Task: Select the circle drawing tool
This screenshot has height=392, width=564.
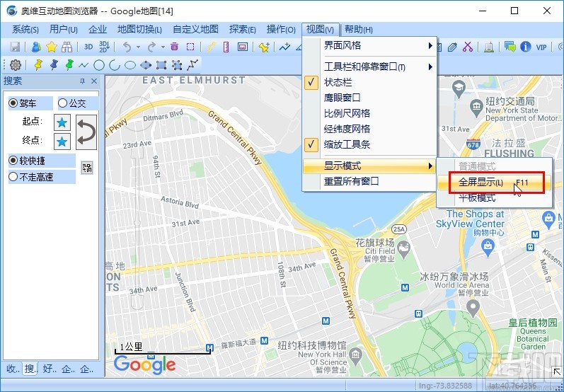Action: pyautogui.click(x=99, y=65)
